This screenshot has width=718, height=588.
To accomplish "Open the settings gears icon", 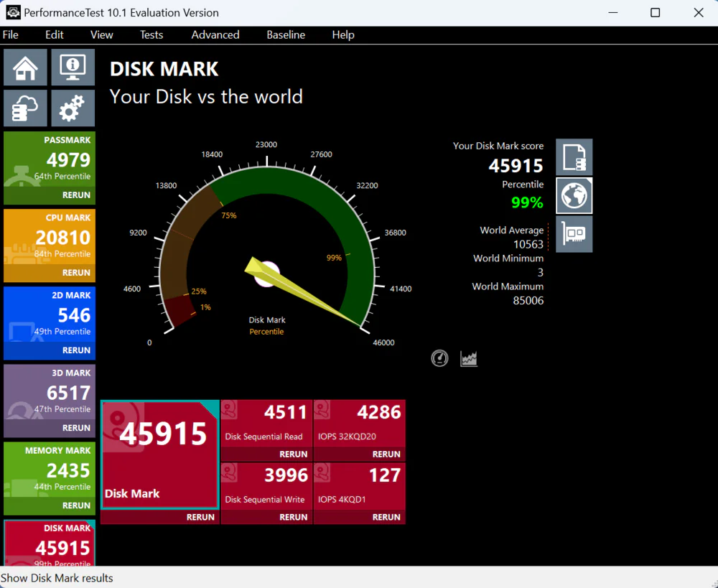I will coord(73,108).
